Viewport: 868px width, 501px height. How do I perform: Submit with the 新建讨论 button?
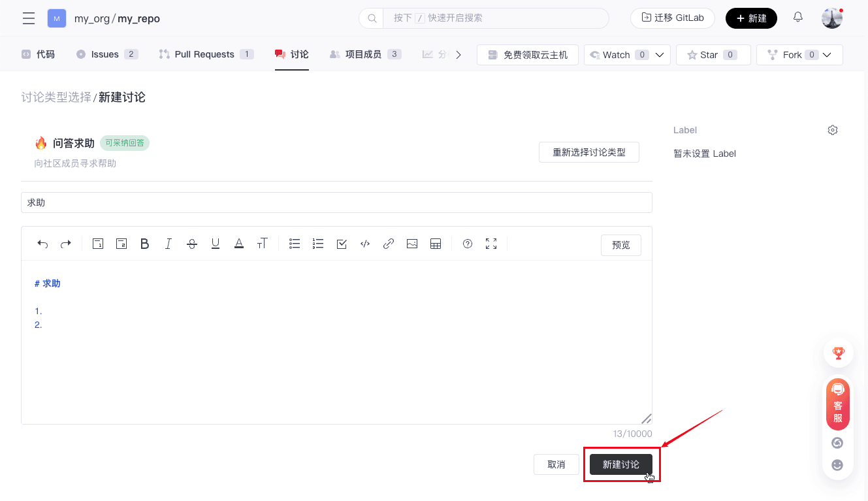pyautogui.click(x=620, y=464)
